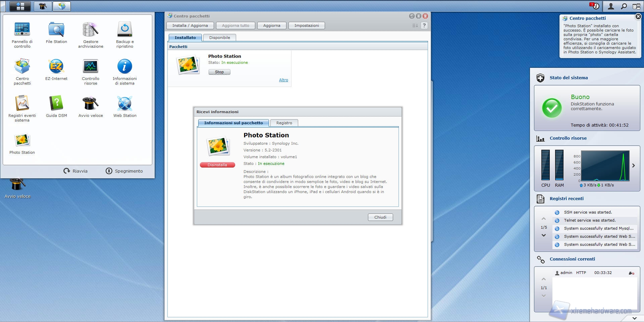Launch EZ-Internet wizard
The height and width of the screenshot is (322, 644).
[56, 66]
